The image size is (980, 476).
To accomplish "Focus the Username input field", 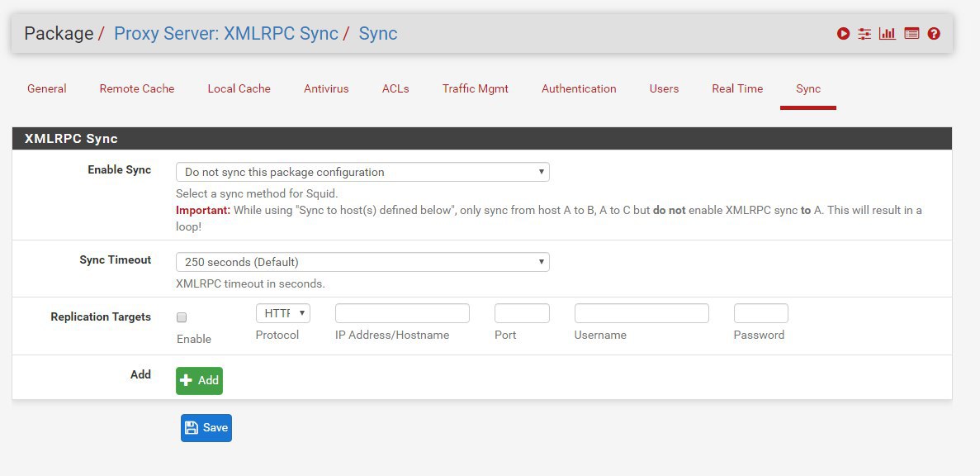I will point(641,313).
